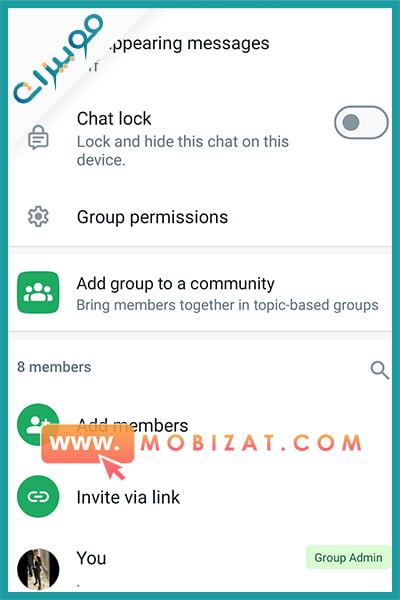Open your profile picture thumbnail

pos(38,569)
